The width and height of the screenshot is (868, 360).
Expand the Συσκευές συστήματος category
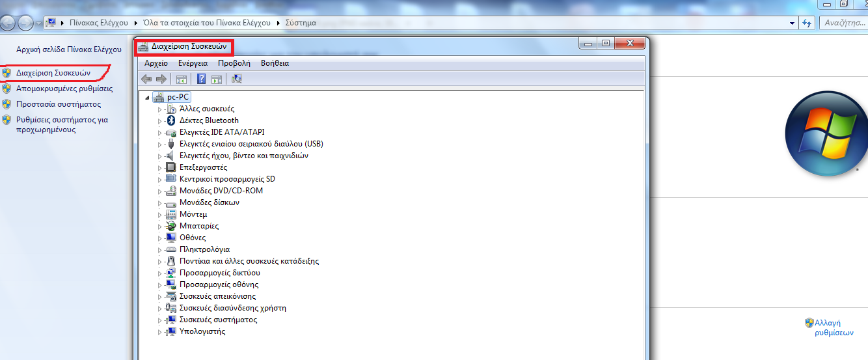coord(159,320)
